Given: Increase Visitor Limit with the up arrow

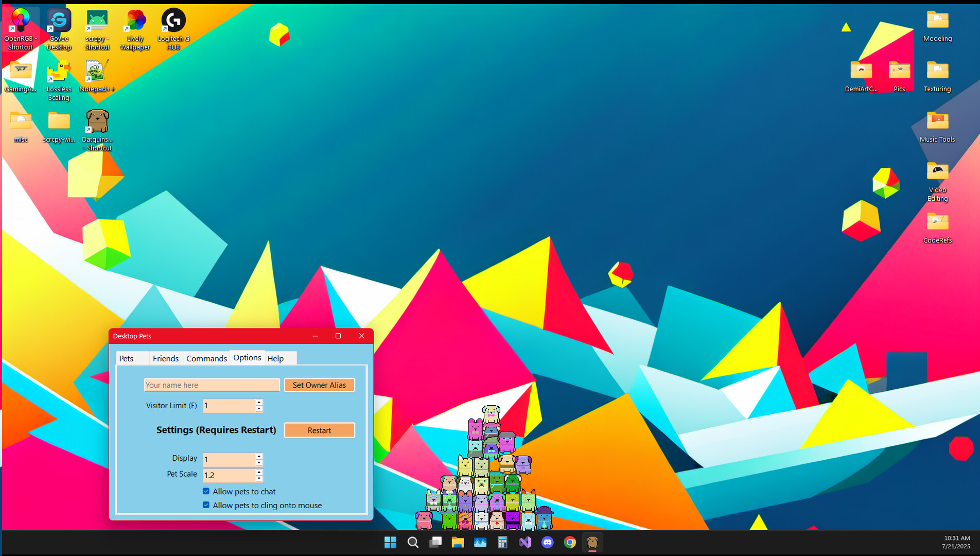Looking at the screenshot, I should [259, 403].
